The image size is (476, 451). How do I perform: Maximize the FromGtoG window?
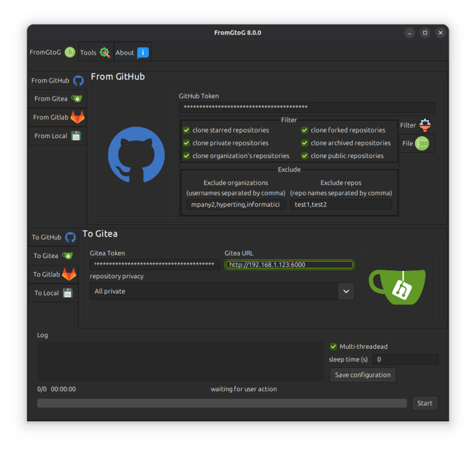coord(425,33)
